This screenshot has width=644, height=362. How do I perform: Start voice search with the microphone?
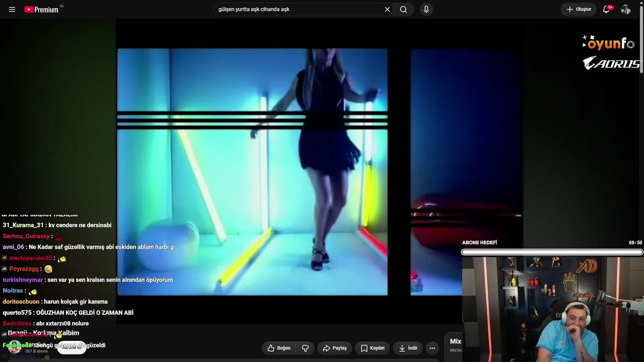pyautogui.click(x=426, y=10)
